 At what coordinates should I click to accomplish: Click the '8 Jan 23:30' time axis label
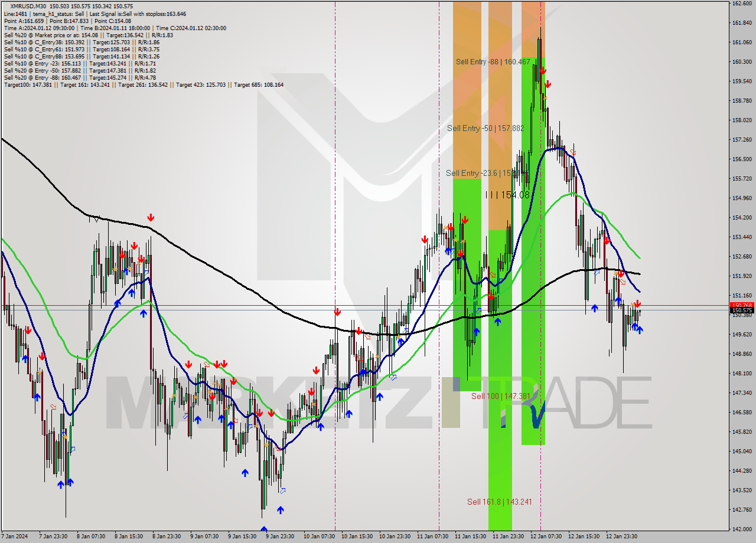[x=165, y=537]
